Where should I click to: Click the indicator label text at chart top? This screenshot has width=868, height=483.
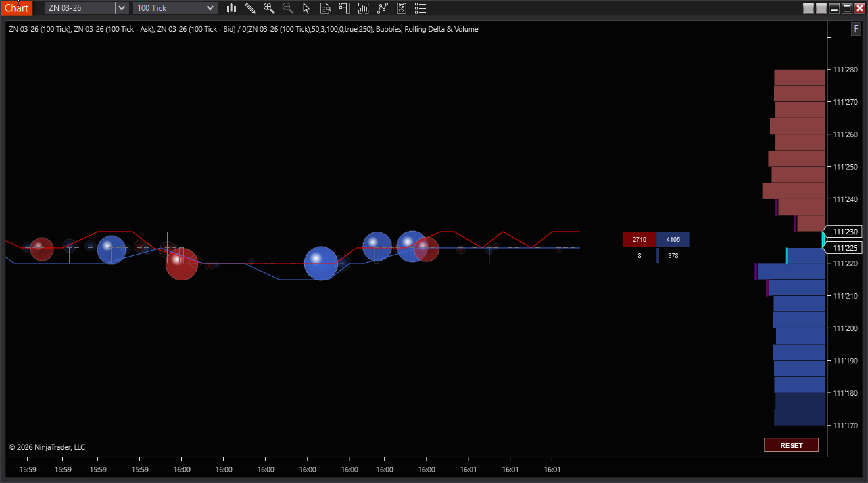[x=243, y=29]
